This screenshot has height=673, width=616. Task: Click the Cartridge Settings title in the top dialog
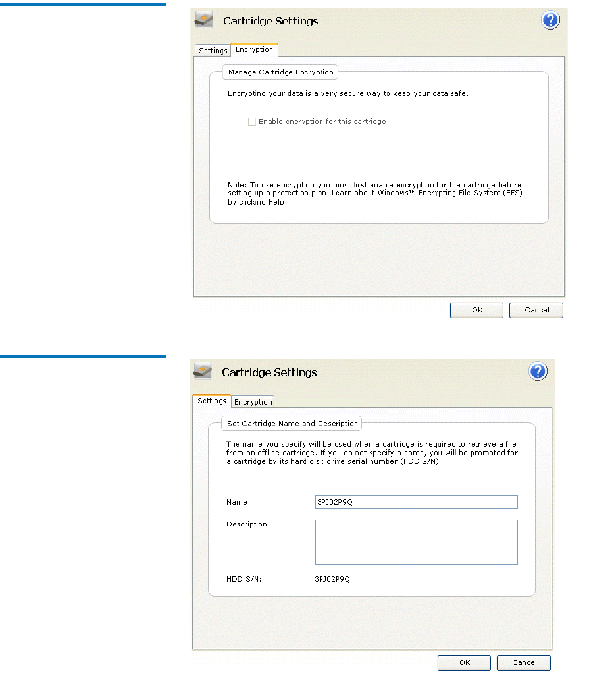pos(270,21)
